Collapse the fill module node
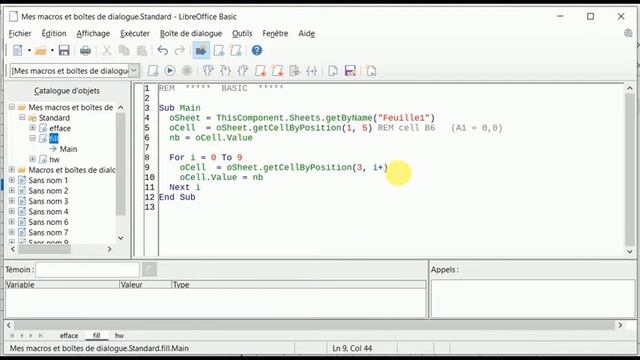The height and width of the screenshot is (360, 640). pos(33,138)
